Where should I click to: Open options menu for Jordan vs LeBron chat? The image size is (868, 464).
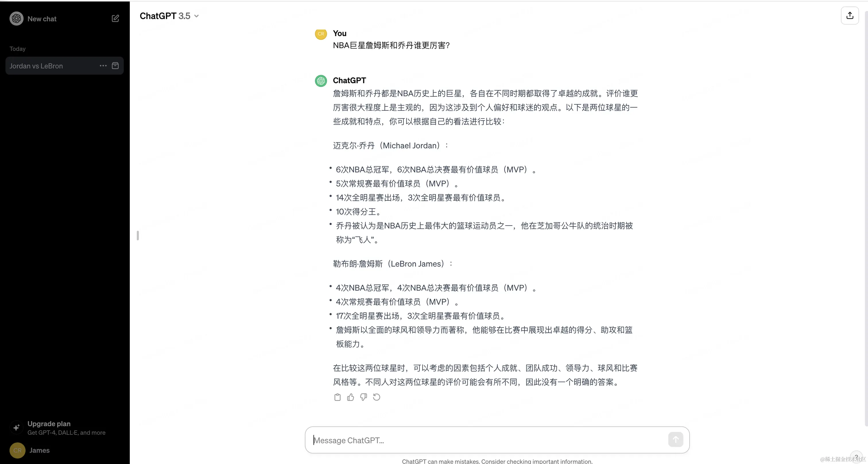click(x=102, y=66)
